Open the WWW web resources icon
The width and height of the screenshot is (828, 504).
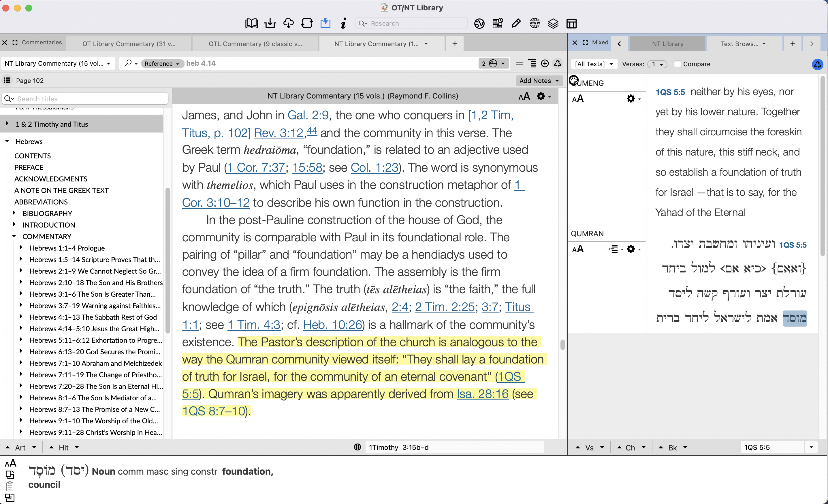[534, 23]
